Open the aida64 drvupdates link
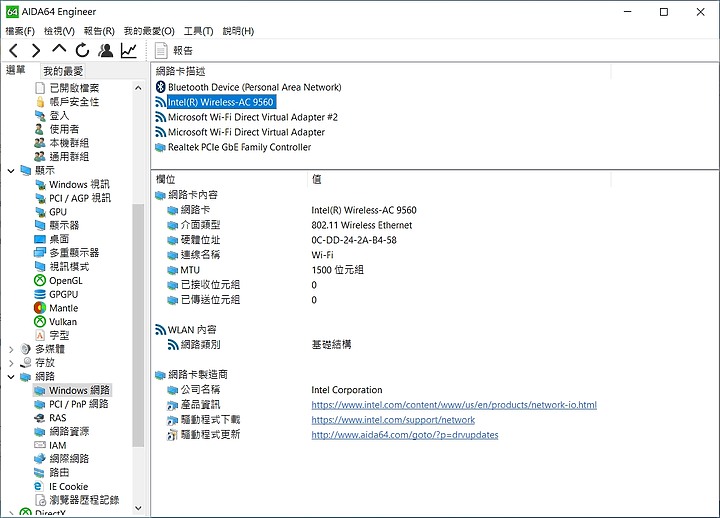 point(405,435)
